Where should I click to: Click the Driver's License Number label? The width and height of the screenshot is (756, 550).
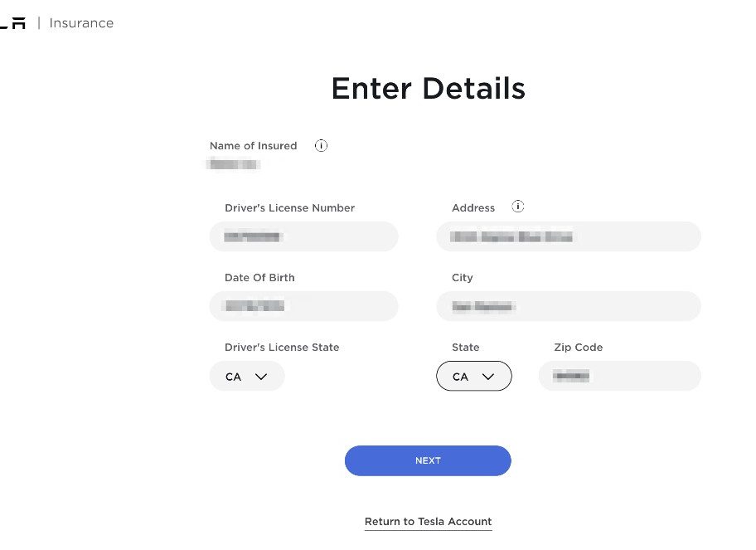[290, 208]
